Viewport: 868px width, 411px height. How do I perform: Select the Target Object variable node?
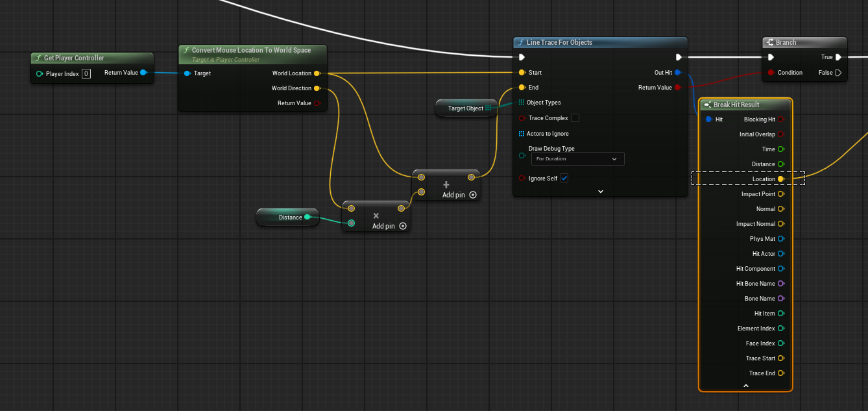click(465, 108)
